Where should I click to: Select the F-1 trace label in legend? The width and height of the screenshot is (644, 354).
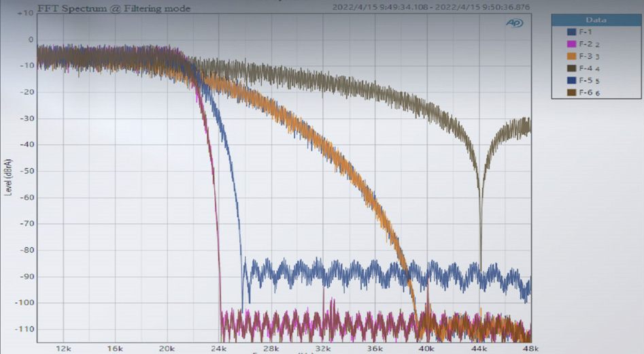(x=586, y=32)
